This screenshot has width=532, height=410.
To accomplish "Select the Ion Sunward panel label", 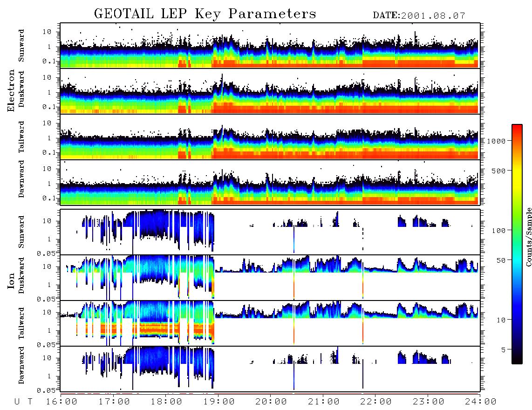I will point(21,232).
